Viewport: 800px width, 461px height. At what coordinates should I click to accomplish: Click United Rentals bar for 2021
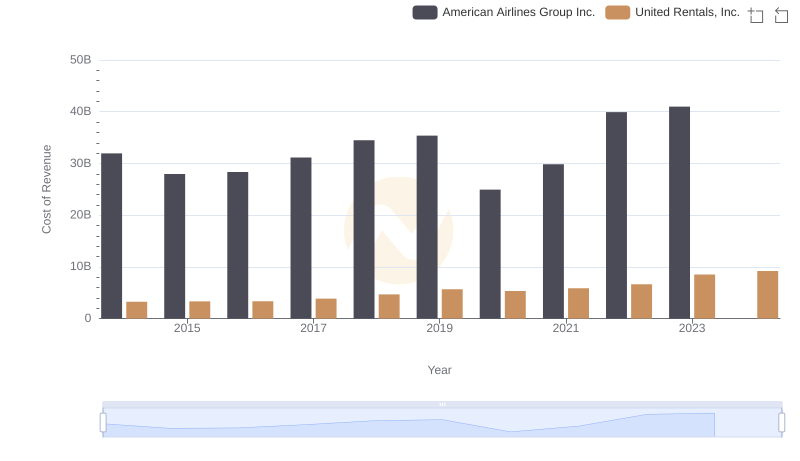coord(579,303)
